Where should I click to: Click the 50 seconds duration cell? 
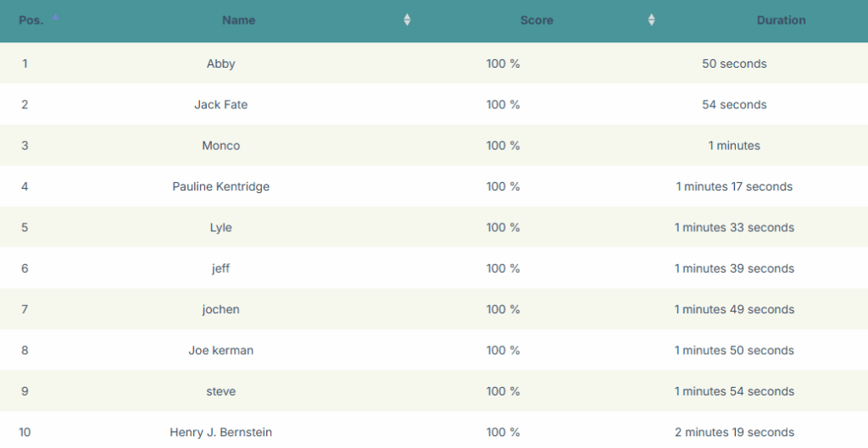click(734, 64)
